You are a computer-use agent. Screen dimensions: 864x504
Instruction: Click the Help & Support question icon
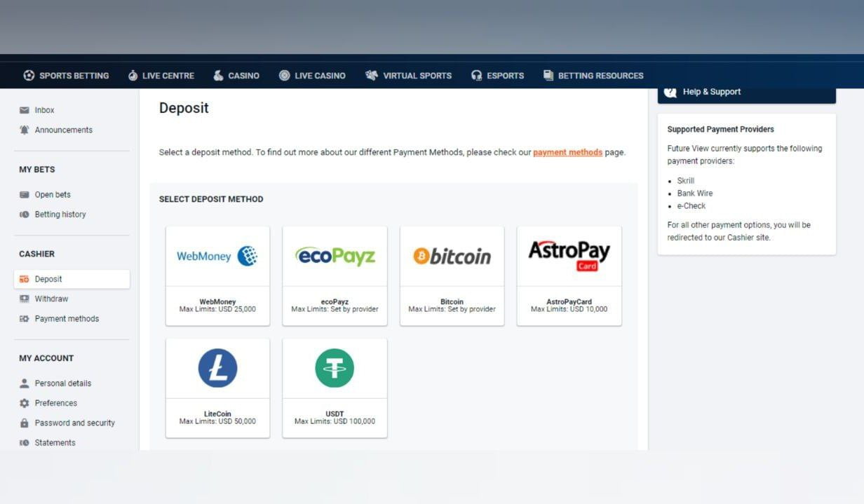click(x=670, y=92)
